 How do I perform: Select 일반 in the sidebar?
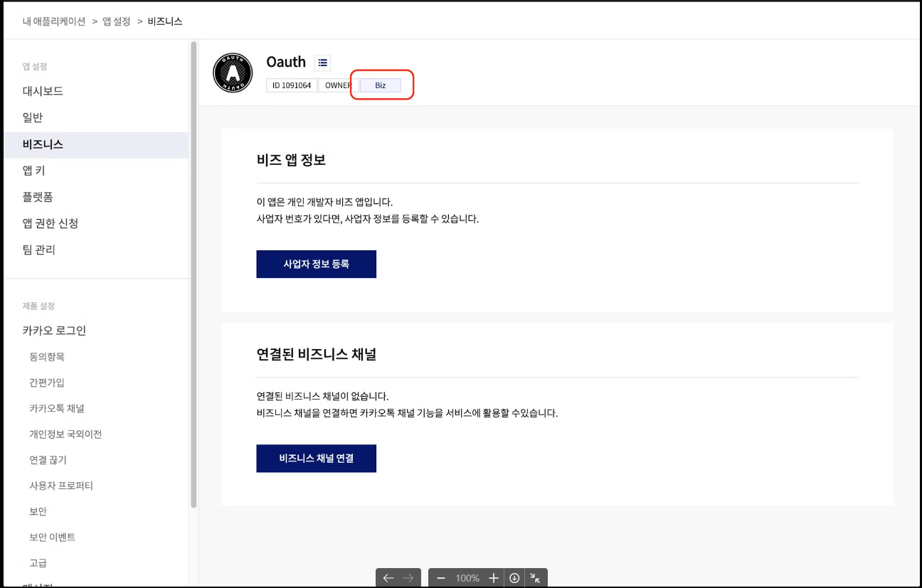[x=33, y=117]
